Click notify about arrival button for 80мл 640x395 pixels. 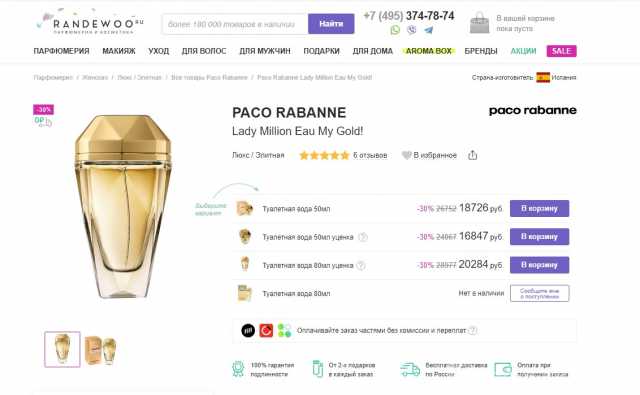[539, 293]
